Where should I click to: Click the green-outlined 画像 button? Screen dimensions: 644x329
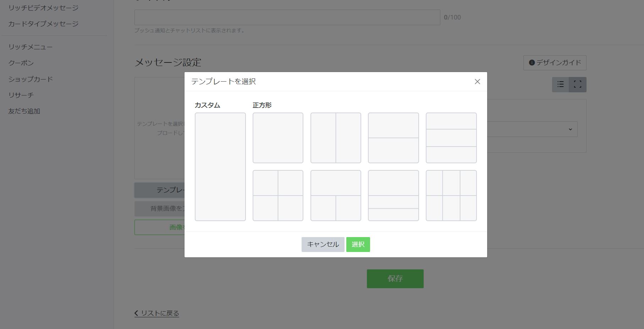point(159,227)
